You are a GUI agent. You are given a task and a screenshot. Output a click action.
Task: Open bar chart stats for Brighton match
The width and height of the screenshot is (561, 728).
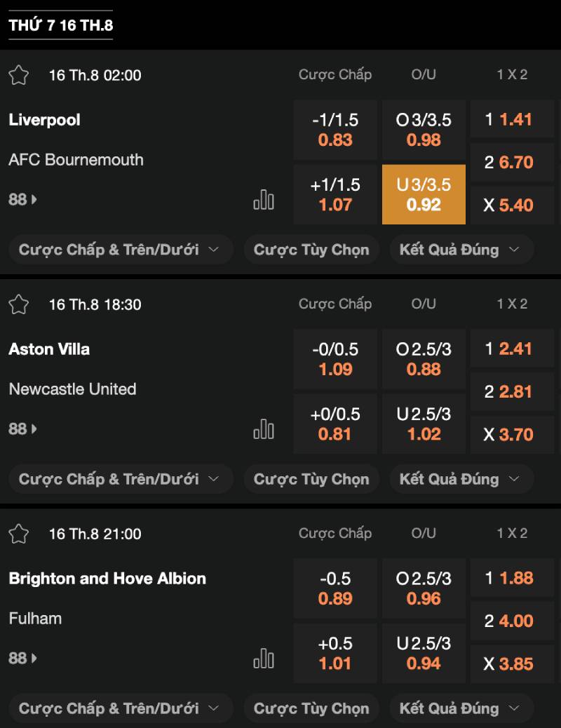click(x=264, y=659)
